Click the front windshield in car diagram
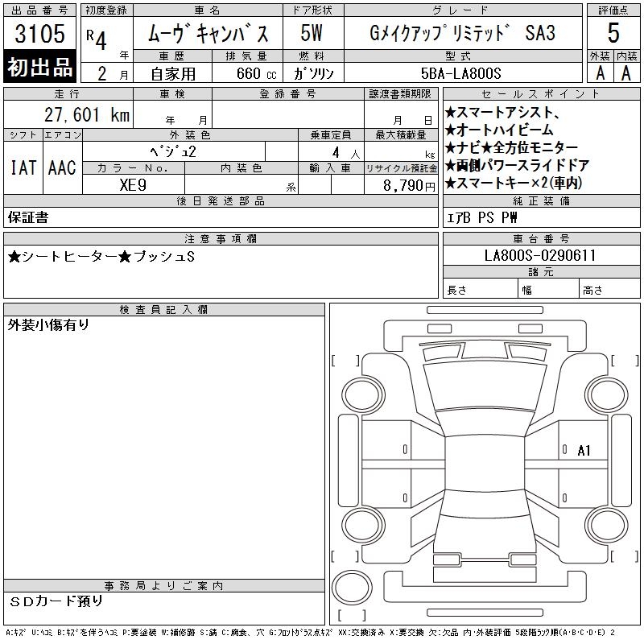Viewport: 644px width, 644px height. coord(485,387)
